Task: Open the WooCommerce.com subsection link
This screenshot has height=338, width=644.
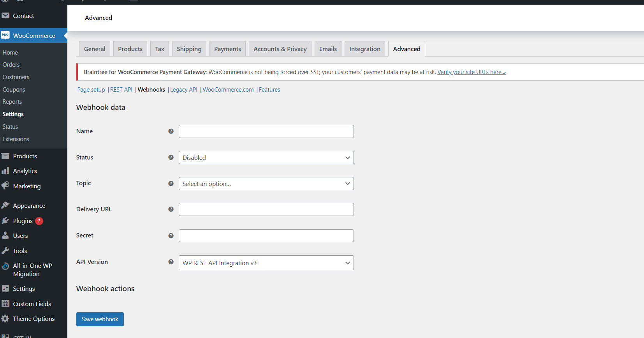Action: [228, 90]
